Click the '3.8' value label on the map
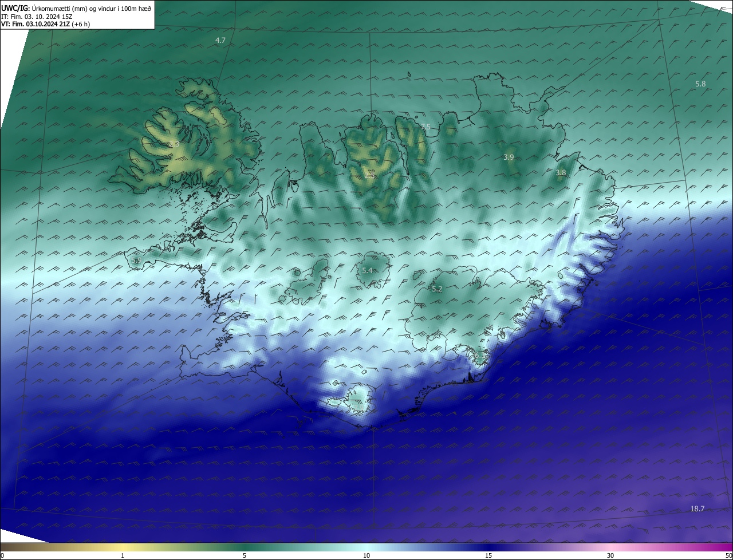733x560 pixels. pos(561,172)
